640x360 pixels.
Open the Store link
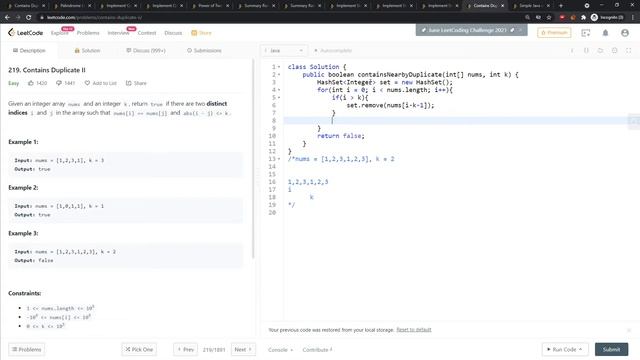(x=202, y=33)
